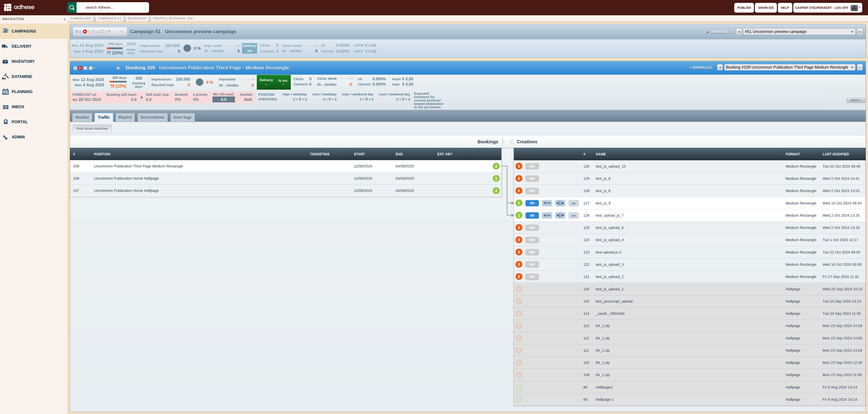Click the link icon for creative 126
This screenshot has width=868, height=414.
pos(560,215)
